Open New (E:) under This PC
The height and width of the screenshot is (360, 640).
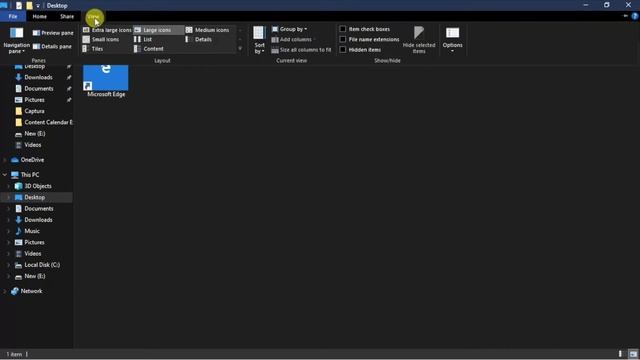(35, 276)
